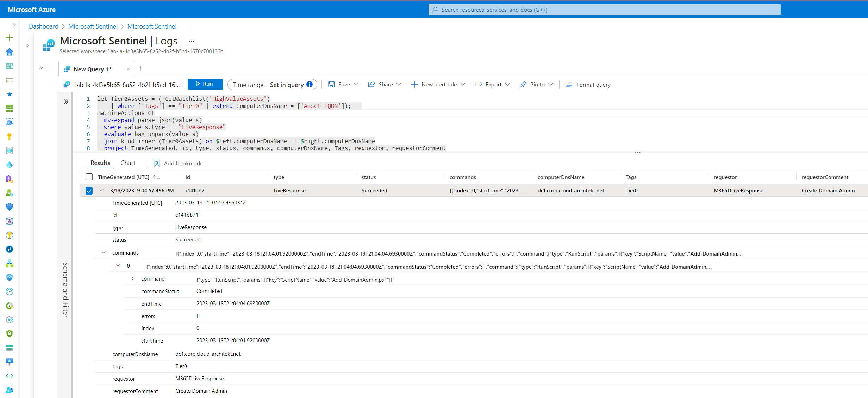Viewport: 868px width, 398px height.
Task: Expand the Sentinel blade navigation chevrons
Action: pos(27,45)
